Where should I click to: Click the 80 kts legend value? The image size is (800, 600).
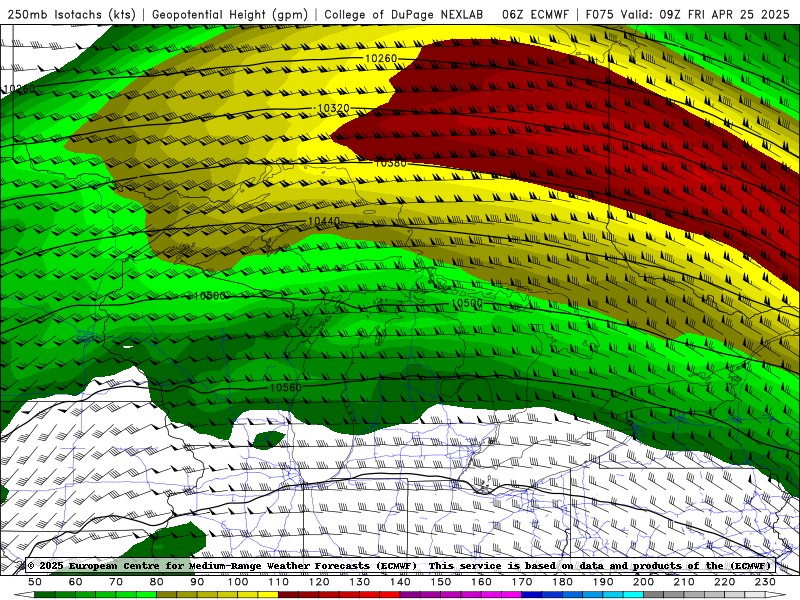(156, 582)
